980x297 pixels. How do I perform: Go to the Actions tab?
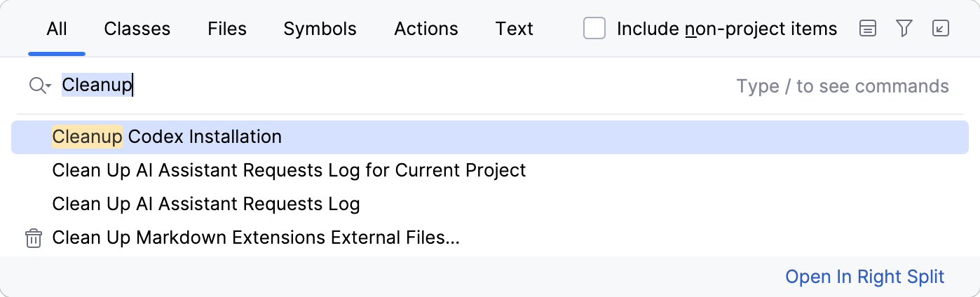tap(426, 29)
